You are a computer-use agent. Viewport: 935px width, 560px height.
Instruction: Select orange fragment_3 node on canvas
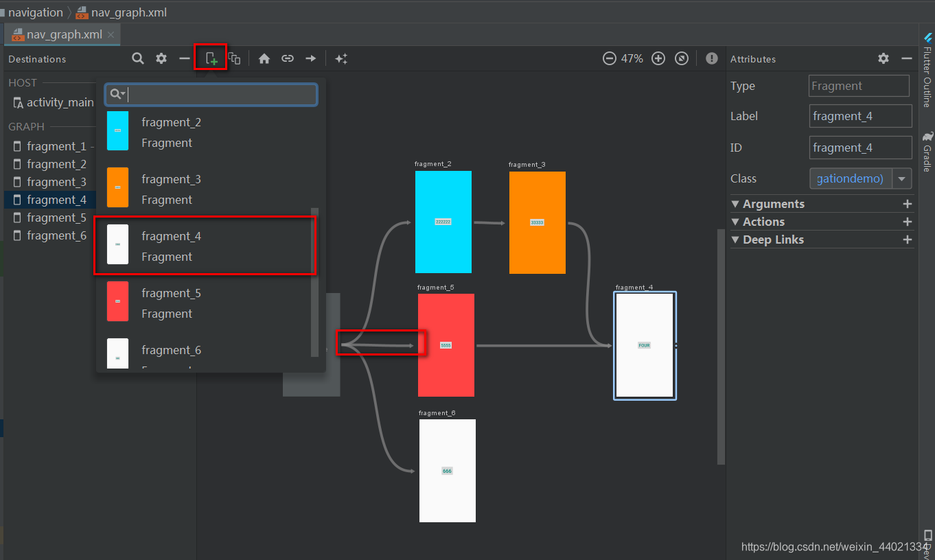(538, 222)
